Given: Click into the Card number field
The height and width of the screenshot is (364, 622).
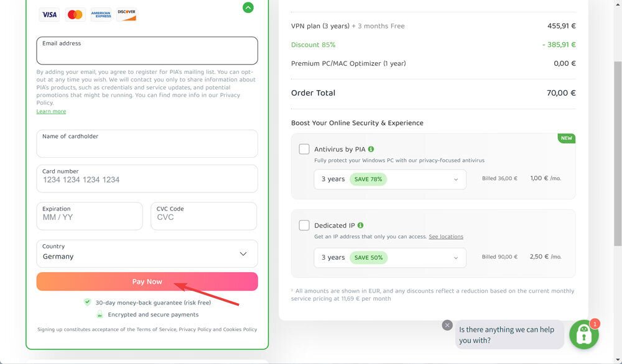Looking at the screenshot, I should pos(147,179).
